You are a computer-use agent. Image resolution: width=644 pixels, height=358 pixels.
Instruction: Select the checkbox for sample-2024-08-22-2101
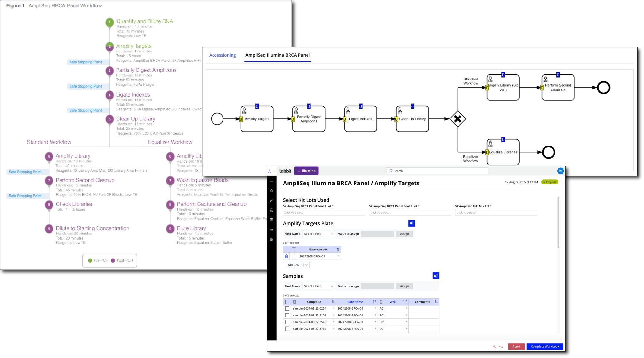click(x=287, y=315)
